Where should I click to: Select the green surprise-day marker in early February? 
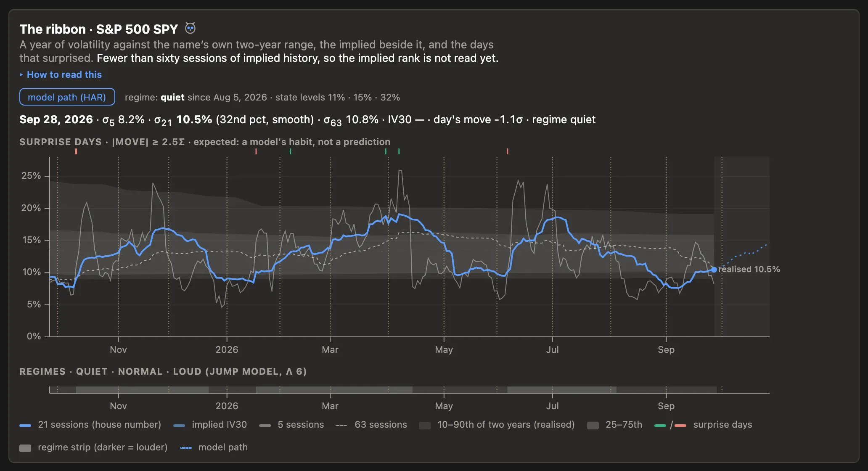[290, 151]
